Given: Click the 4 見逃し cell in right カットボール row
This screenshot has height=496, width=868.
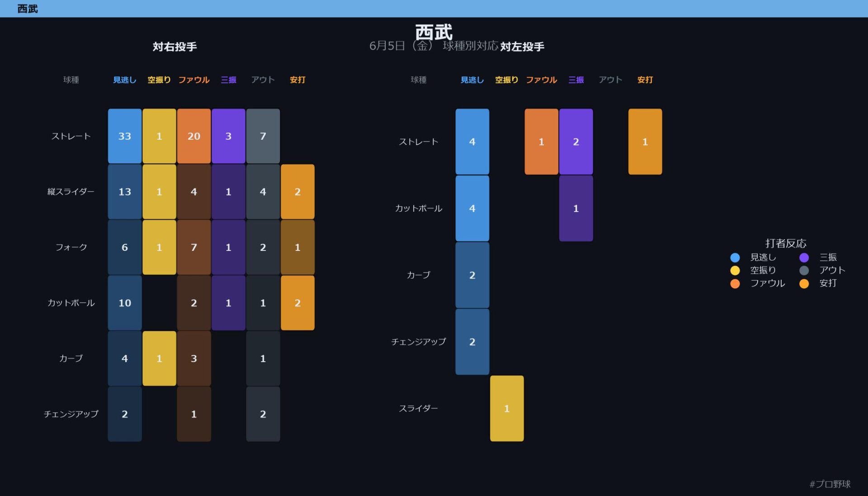Looking at the screenshot, I should [x=472, y=208].
